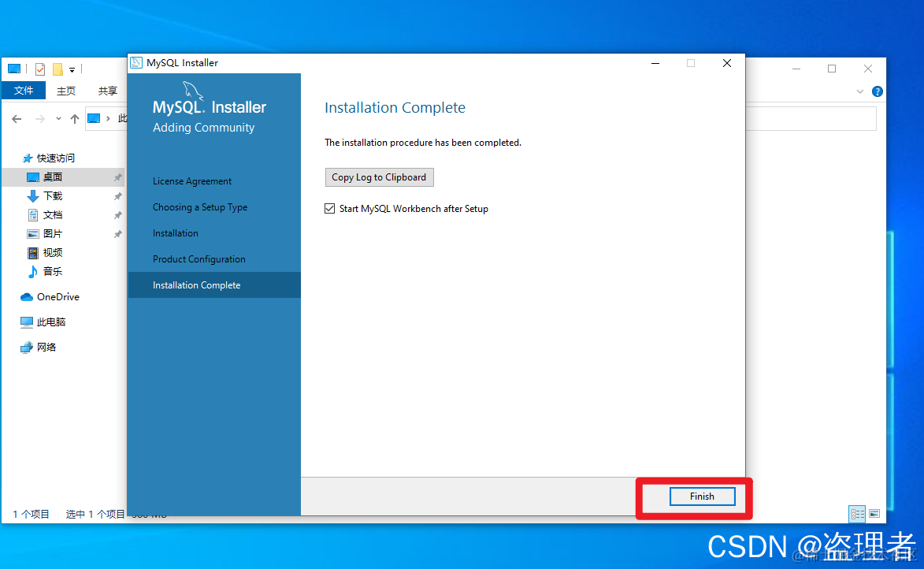
Task: Switch to the 共享 ribbon tab
Action: click(x=108, y=91)
